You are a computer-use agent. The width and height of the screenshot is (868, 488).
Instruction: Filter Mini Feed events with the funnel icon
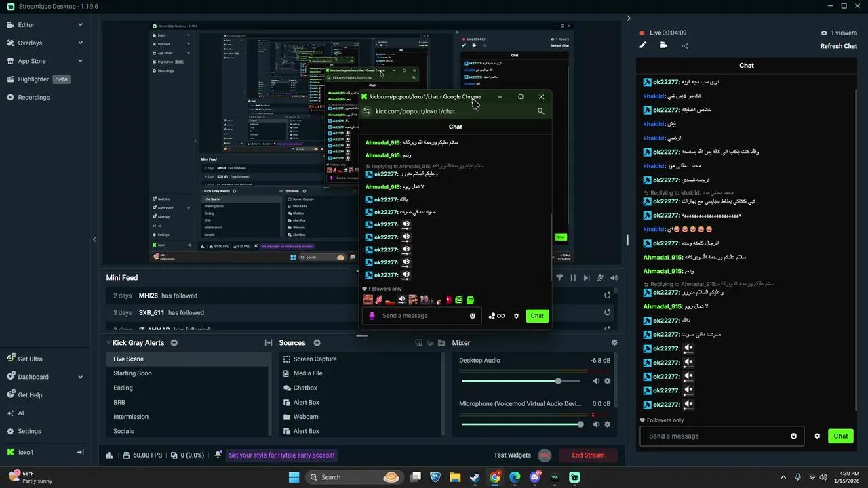559,278
